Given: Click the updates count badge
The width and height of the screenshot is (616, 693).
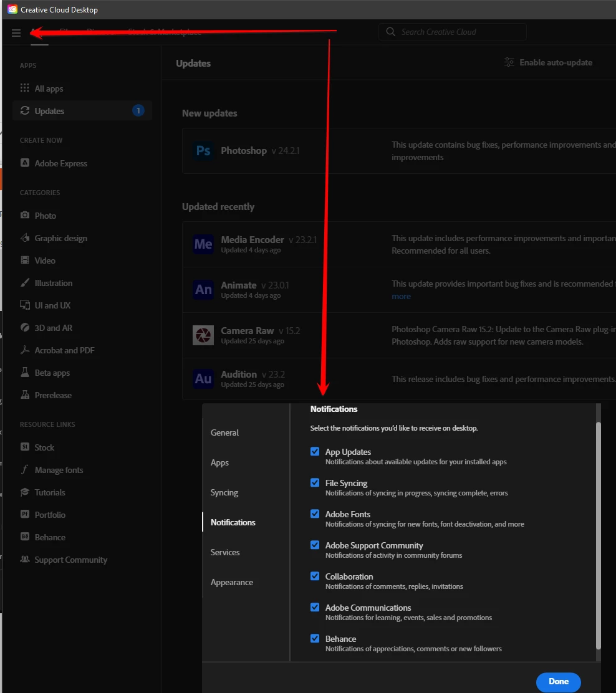Looking at the screenshot, I should point(138,110).
